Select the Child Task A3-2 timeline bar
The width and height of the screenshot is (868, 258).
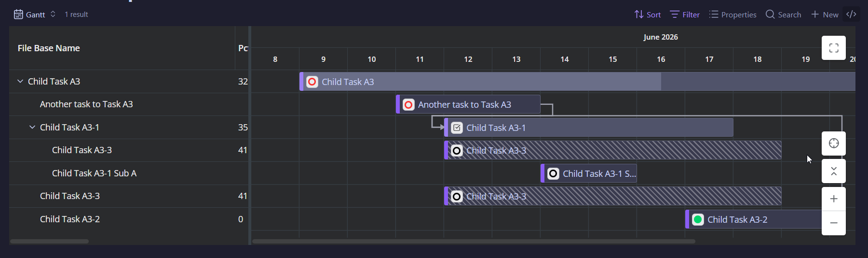pyautogui.click(x=753, y=219)
